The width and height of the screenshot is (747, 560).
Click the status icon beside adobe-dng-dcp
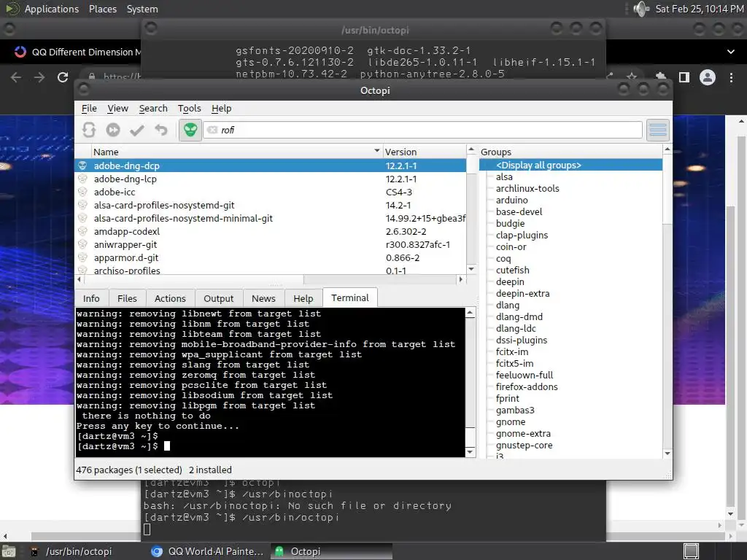[x=82, y=166]
